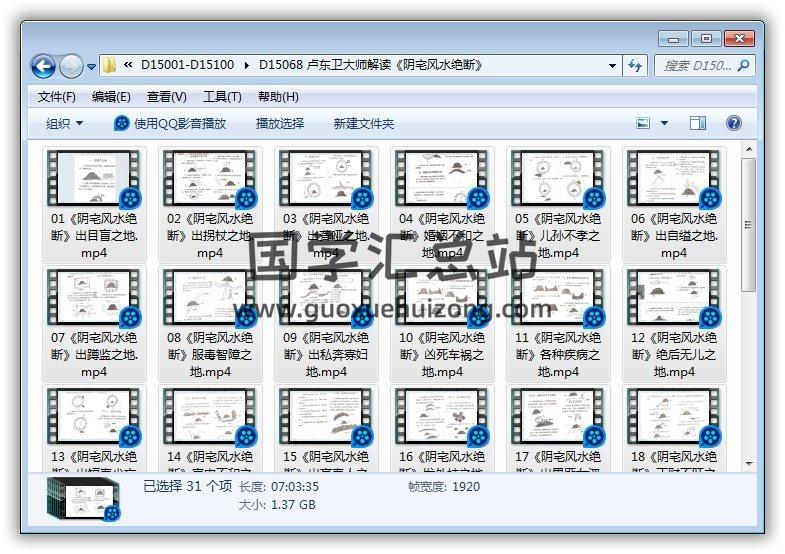Open help via the question mark icon
The image size is (785, 554).
tap(733, 123)
